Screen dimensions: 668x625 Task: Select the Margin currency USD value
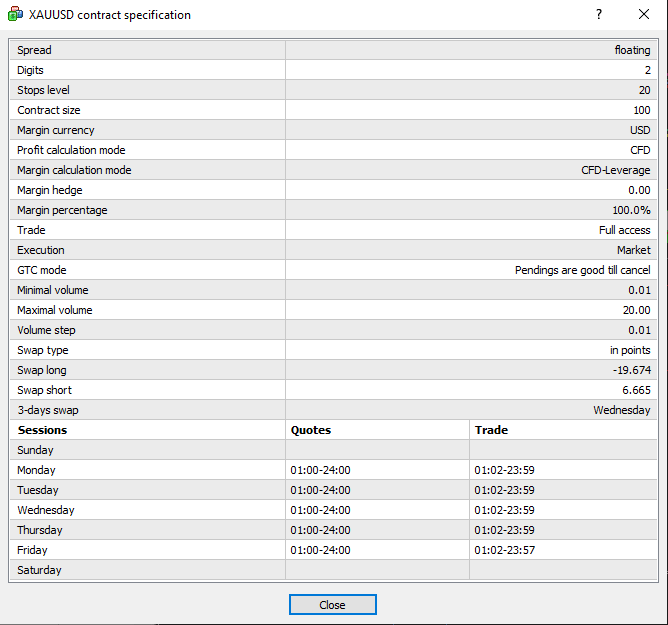click(639, 130)
